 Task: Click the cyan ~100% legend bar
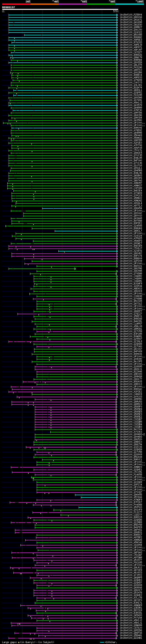click(130, 4)
